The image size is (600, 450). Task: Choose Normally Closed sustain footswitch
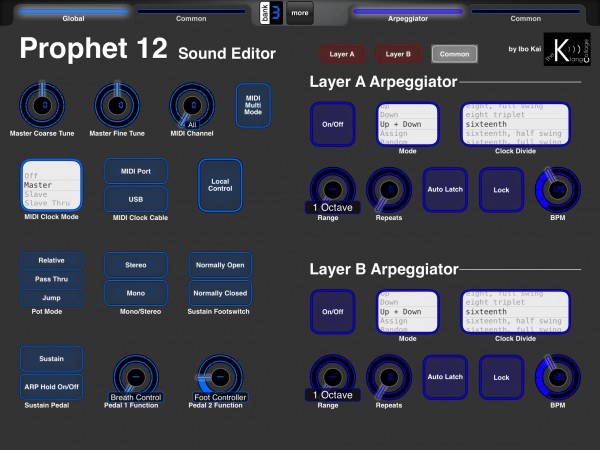click(x=220, y=293)
